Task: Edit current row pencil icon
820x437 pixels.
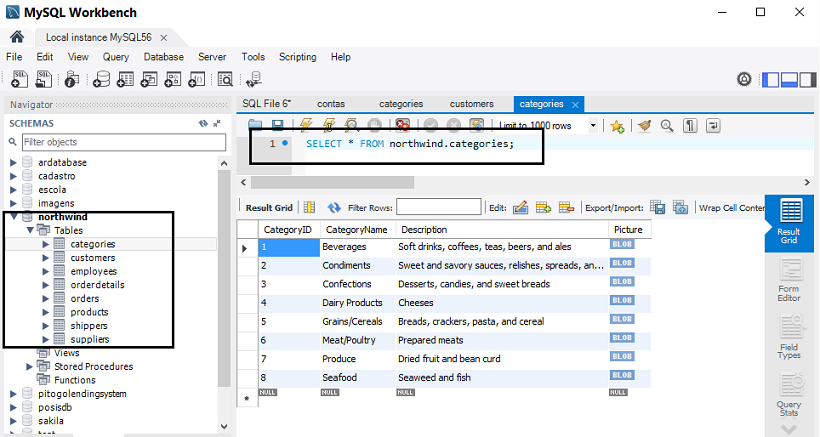Action: (520, 208)
